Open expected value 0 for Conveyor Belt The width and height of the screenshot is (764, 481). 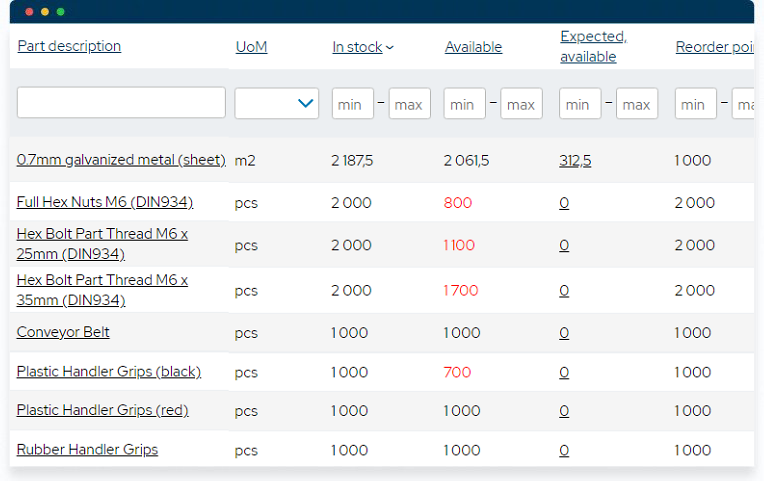pyautogui.click(x=564, y=333)
